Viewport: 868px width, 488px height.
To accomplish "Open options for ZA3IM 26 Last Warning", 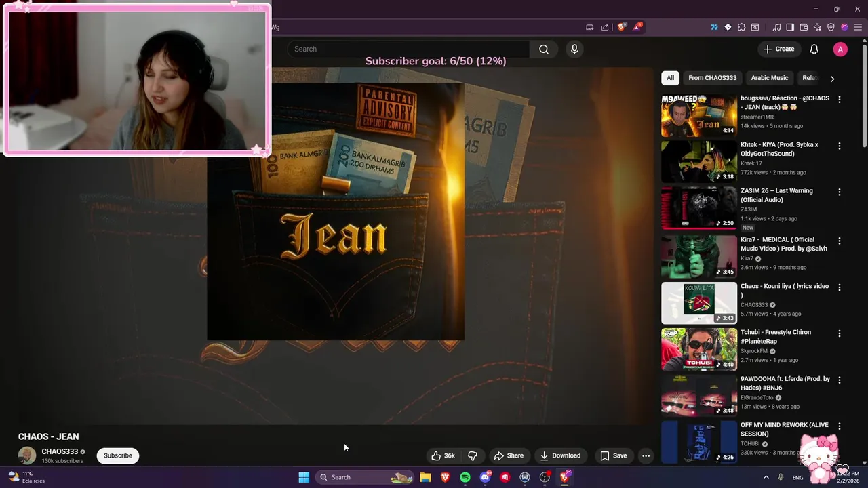I will pyautogui.click(x=840, y=192).
